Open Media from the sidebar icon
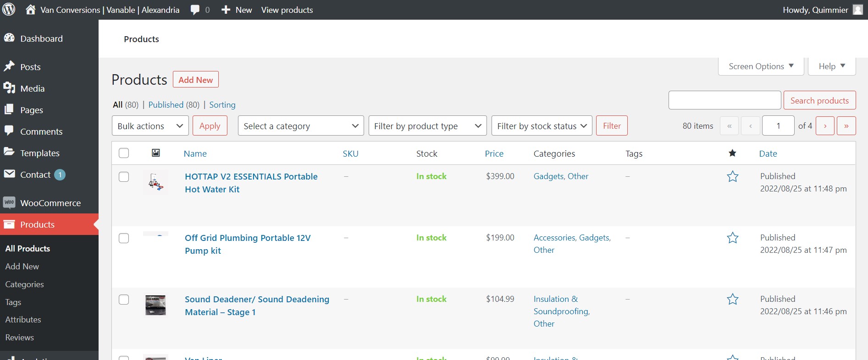 9,88
